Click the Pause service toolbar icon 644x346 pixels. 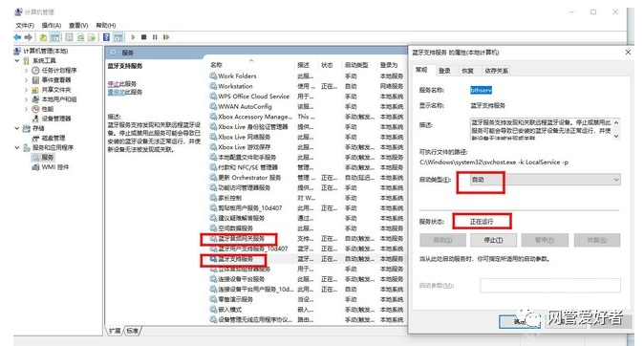[155, 37]
